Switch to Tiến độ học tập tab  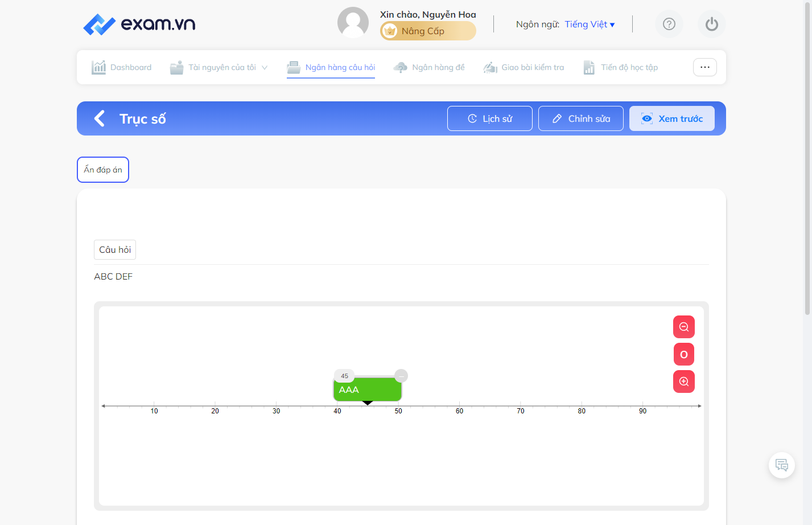click(621, 67)
